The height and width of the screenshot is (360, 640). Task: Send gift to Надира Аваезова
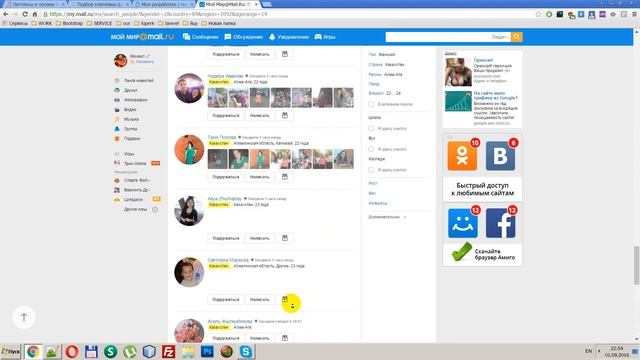click(x=284, y=116)
